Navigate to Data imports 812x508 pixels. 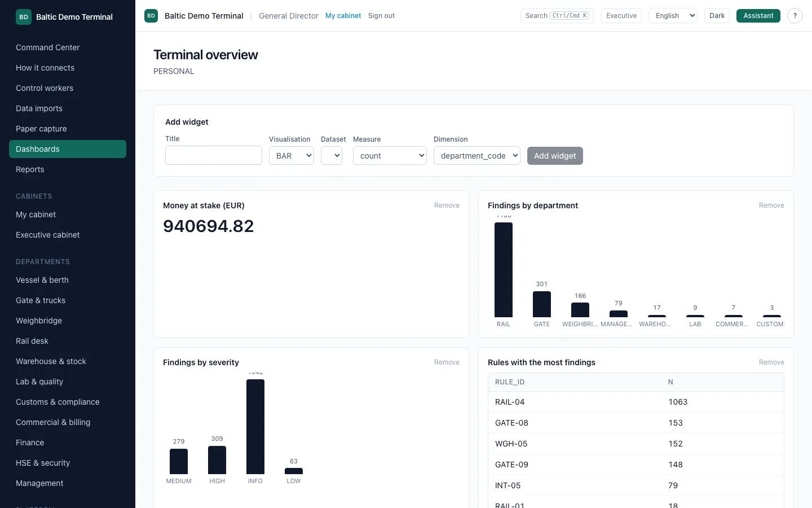[x=68, y=108]
